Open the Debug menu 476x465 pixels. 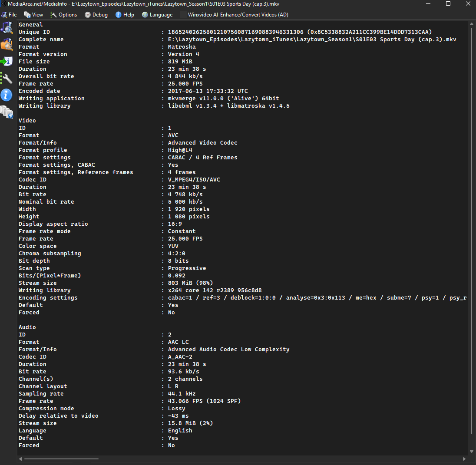96,15
